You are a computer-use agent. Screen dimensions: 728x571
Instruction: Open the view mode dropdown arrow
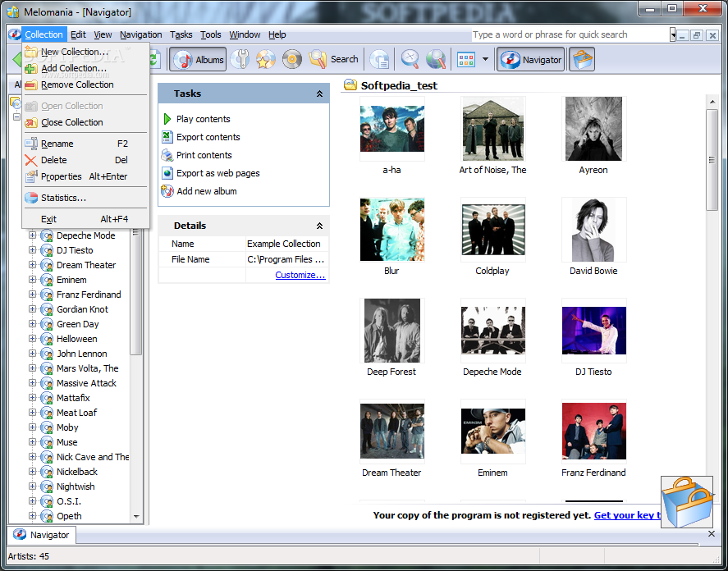click(x=485, y=59)
